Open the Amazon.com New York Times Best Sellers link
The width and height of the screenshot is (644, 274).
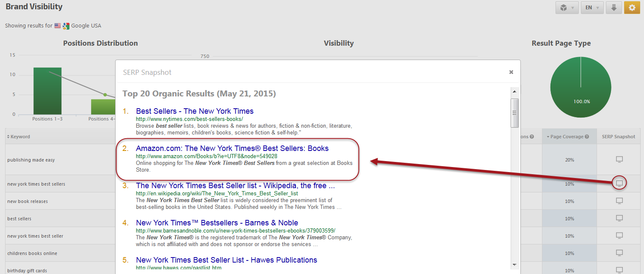pos(232,148)
